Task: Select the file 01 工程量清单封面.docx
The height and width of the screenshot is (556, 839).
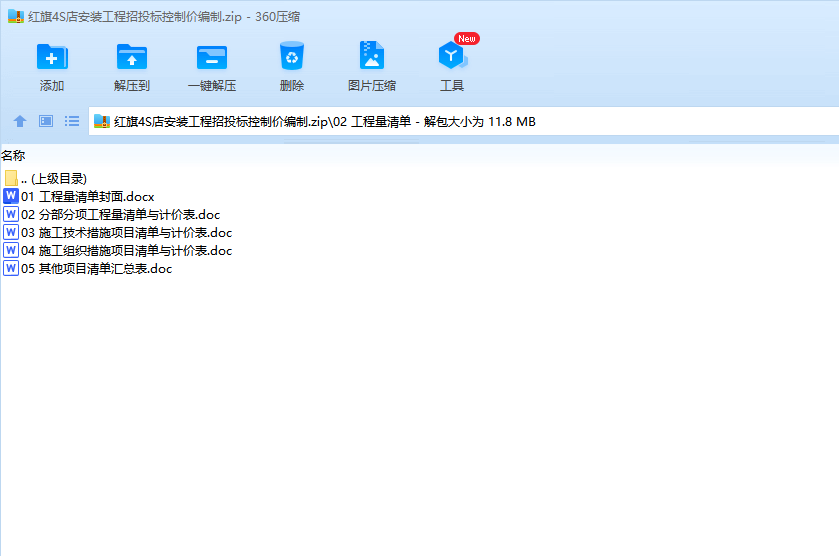Action: (88, 196)
